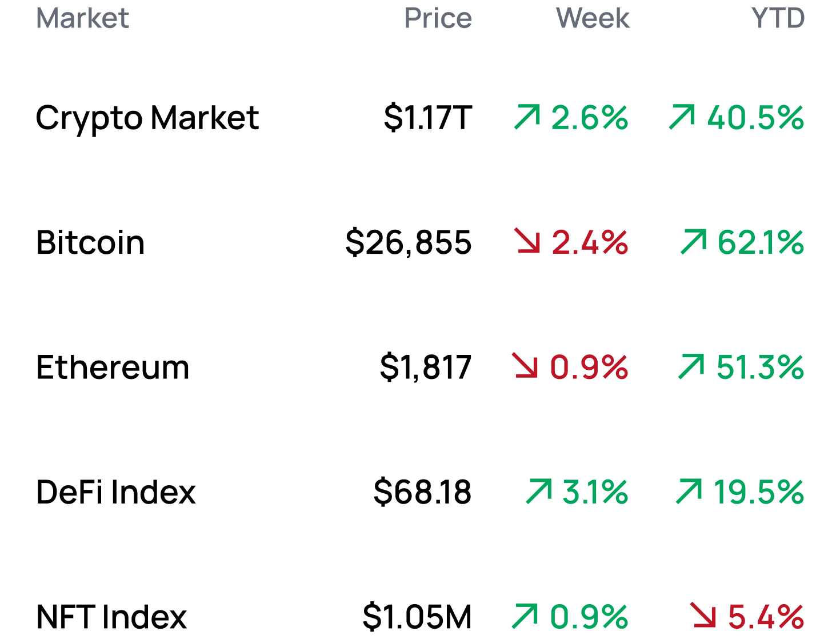The image size is (840, 639).
Task: Click the Bitcoin price $26,855
Action: 409,242
